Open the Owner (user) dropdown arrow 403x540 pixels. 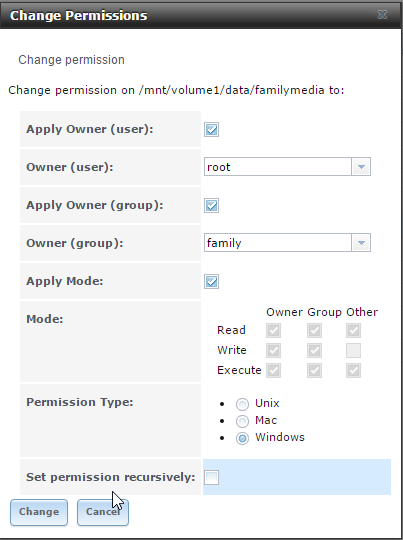(361, 167)
